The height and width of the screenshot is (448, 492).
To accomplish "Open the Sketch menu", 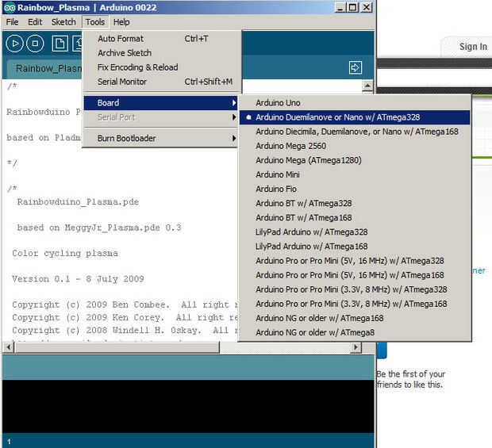I will (63, 22).
